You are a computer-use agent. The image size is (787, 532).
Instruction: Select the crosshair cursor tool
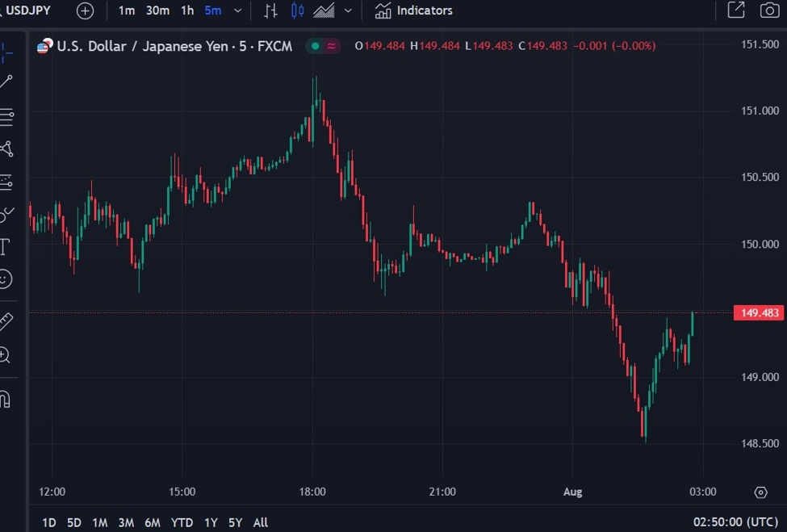point(6,50)
